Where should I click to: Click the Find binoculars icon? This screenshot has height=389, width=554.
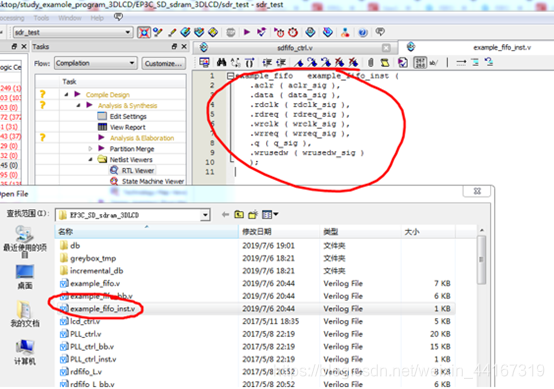point(222,63)
